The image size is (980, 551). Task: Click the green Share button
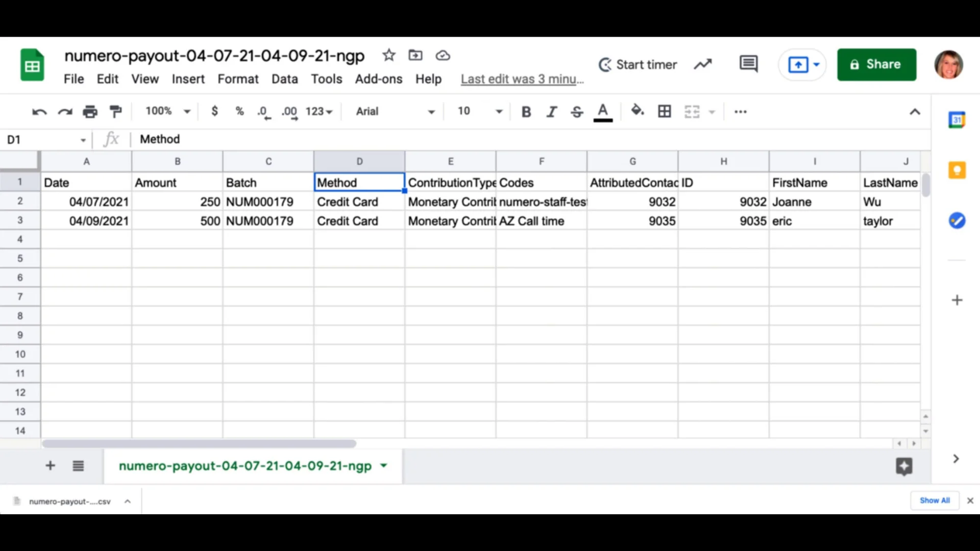click(x=876, y=64)
